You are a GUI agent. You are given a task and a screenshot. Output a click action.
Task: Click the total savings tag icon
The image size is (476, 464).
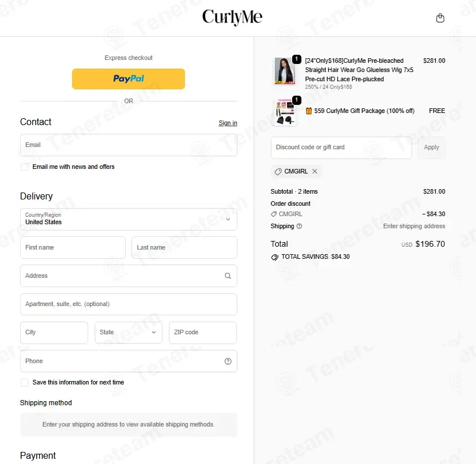click(274, 257)
